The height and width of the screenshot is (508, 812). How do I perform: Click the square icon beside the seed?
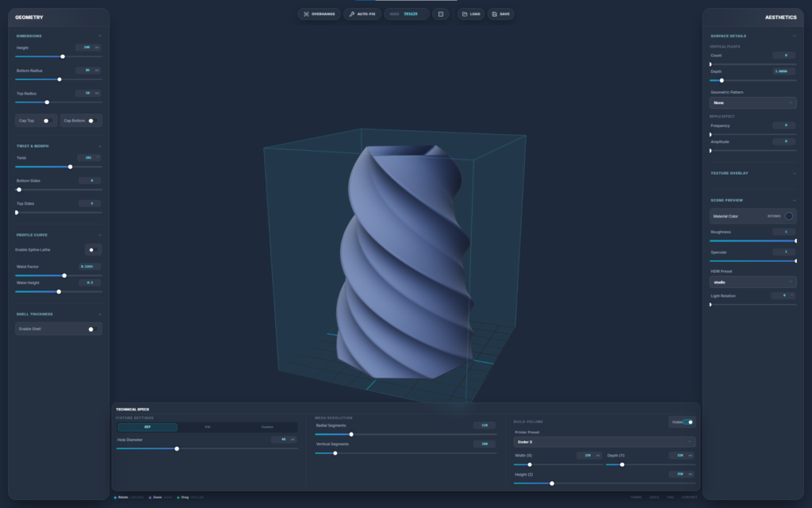441,14
